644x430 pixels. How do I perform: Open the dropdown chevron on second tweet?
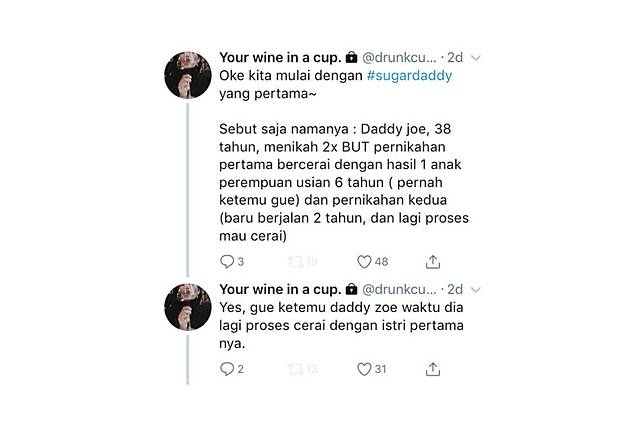(x=475, y=290)
